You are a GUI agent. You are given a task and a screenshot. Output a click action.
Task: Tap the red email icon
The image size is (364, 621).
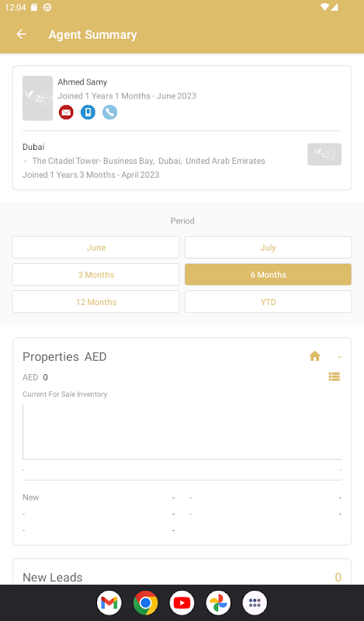tap(66, 113)
